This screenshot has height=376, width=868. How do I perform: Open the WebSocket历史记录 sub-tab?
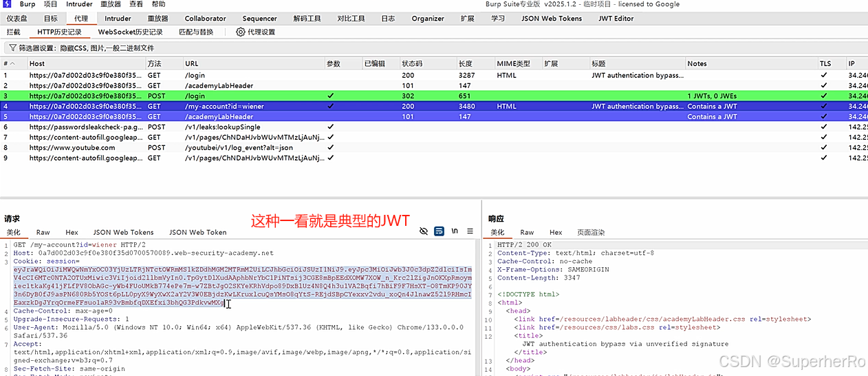point(131,32)
